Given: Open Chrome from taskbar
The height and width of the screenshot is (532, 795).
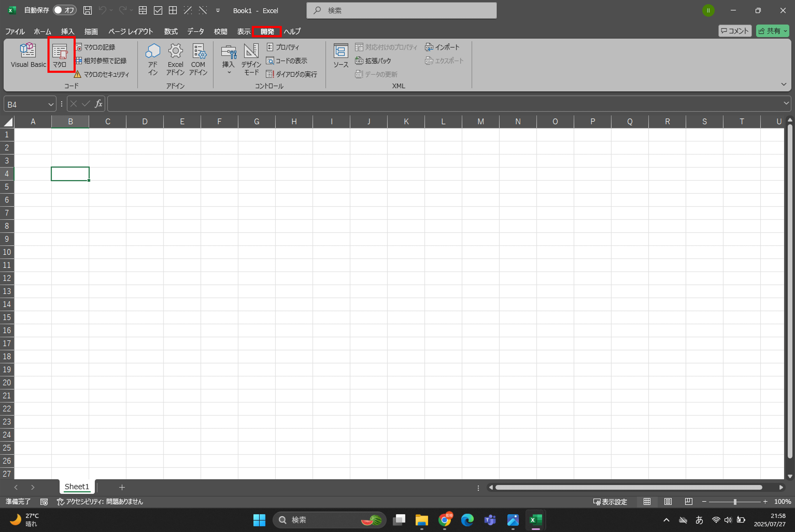Looking at the screenshot, I should (x=445, y=520).
